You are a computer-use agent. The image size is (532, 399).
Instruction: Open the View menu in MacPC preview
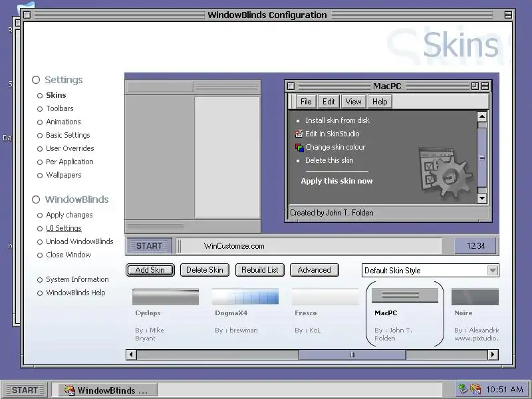[354, 102]
